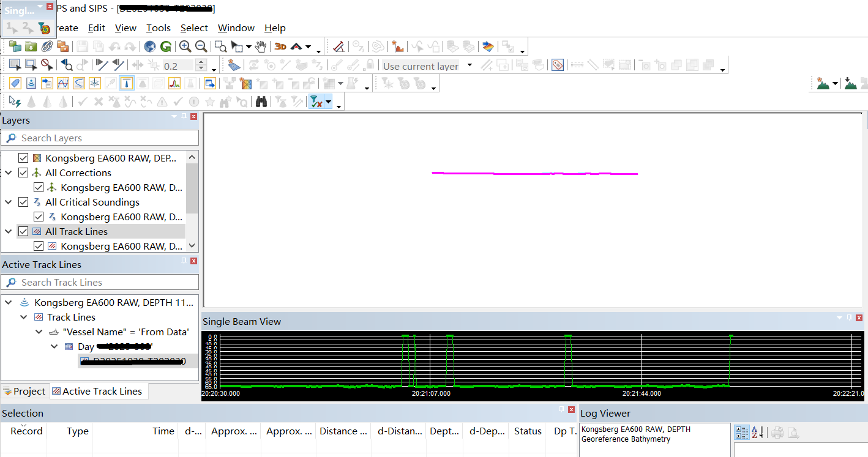Click the Search Layers input field
Viewport: 868px width, 457px height.
(100, 138)
